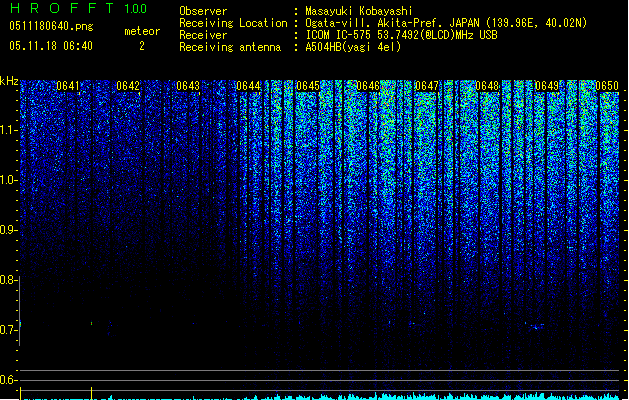Select antenna text A504HB(yagi 4el)
The height and width of the screenshot is (400, 629).
pyautogui.click(x=353, y=47)
